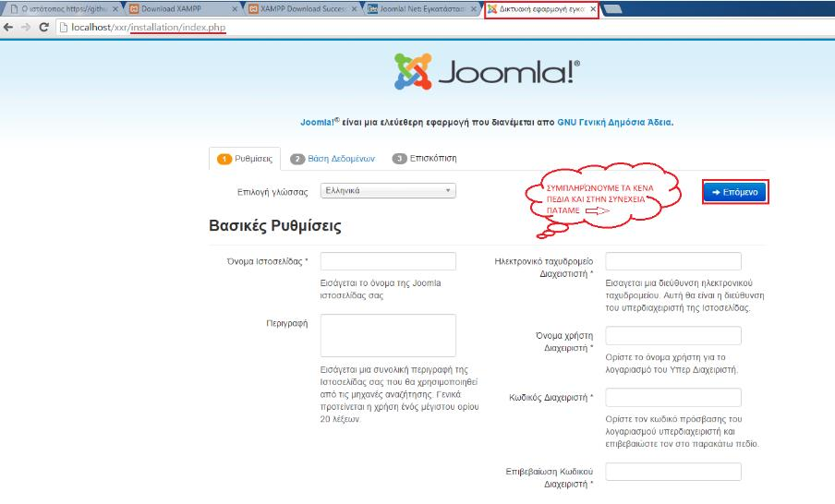
Task: Go to the 'Βάση Δεδομένων' step tab
Action: point(333,159)
